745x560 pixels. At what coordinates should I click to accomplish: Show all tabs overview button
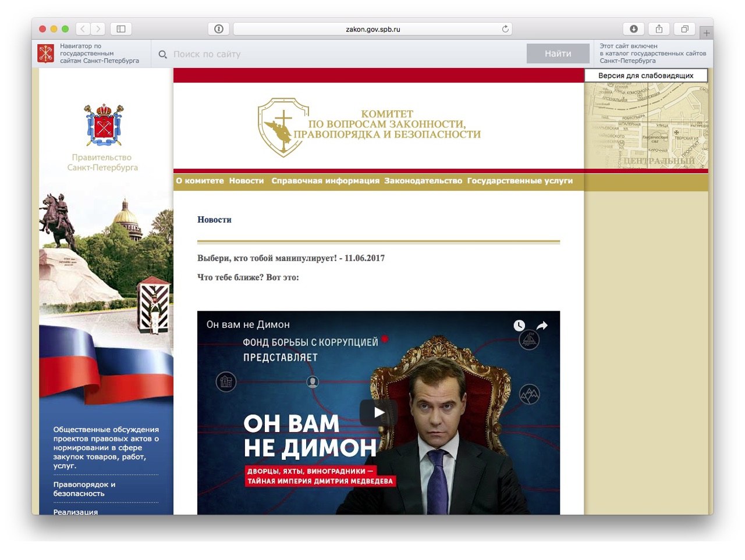point(685,28)
